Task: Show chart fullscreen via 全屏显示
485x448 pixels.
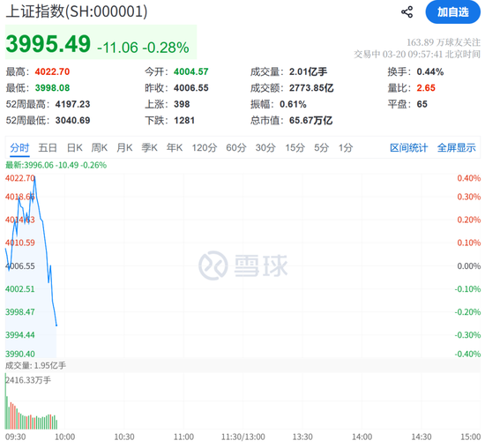Action: (x=456, y=147)
